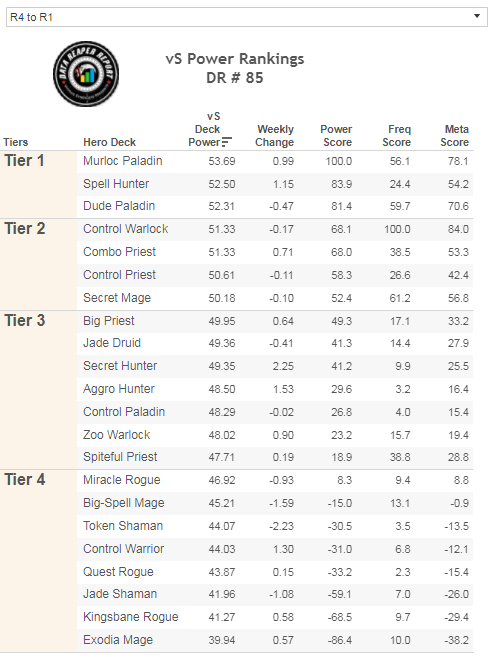Click the Control Warlock deck name
Screen dimensions: 496x657
point(126,229)
